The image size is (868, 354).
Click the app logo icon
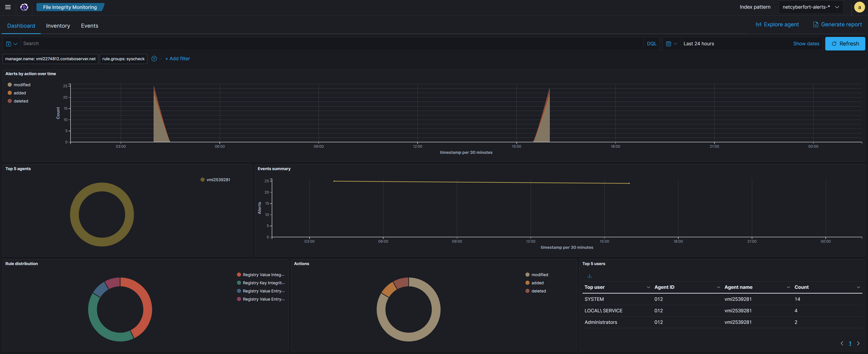coord(24,7)
